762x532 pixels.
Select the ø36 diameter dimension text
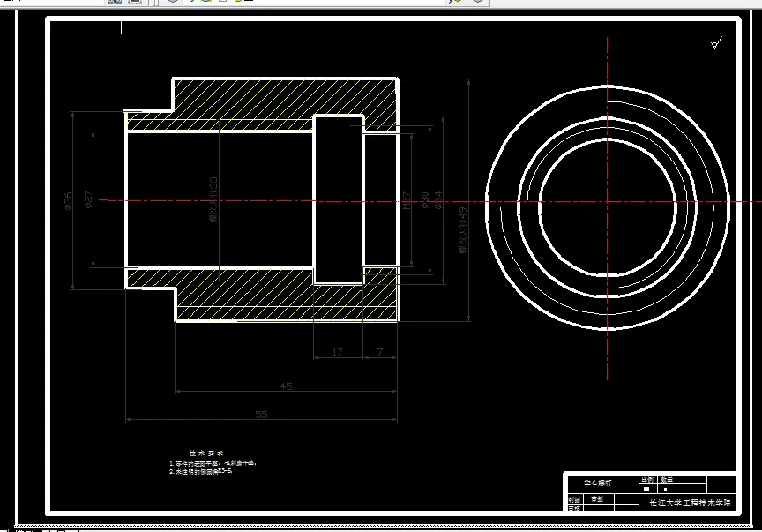click(68, 201)
